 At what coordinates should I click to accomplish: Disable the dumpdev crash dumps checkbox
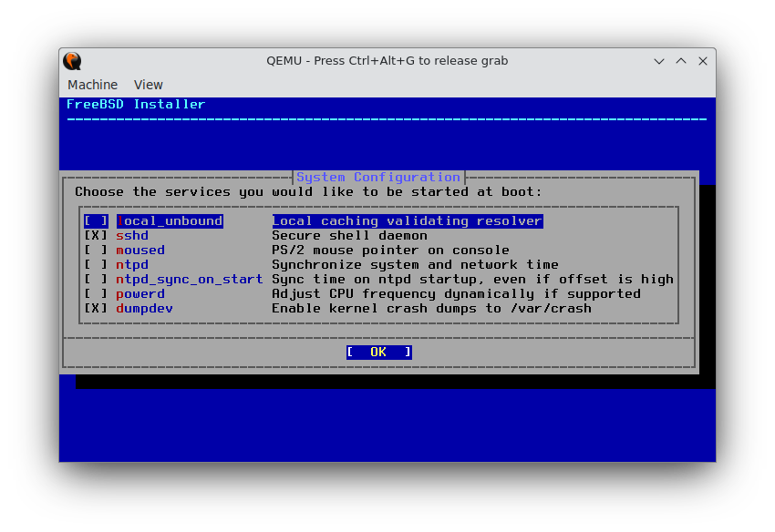point(95,308)
